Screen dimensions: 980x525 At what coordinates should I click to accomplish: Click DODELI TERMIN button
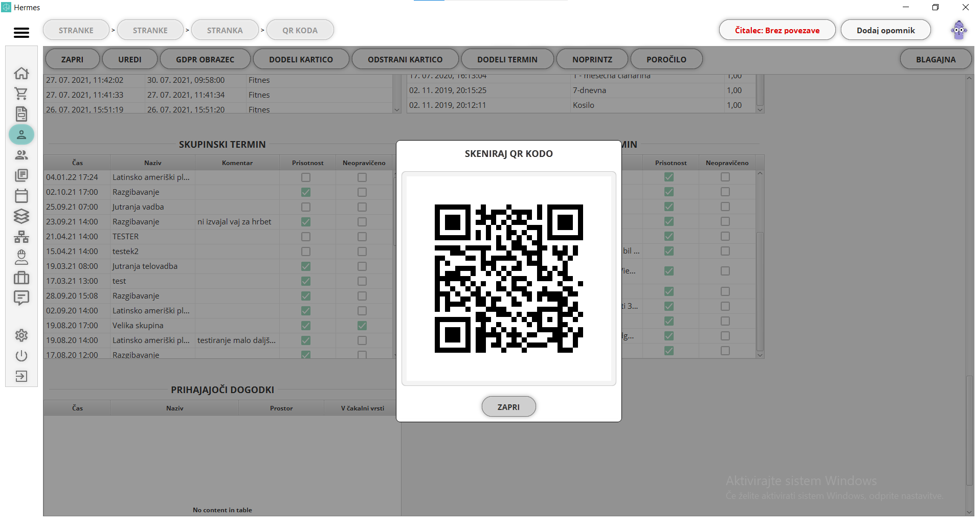click(x=507, y=59)
